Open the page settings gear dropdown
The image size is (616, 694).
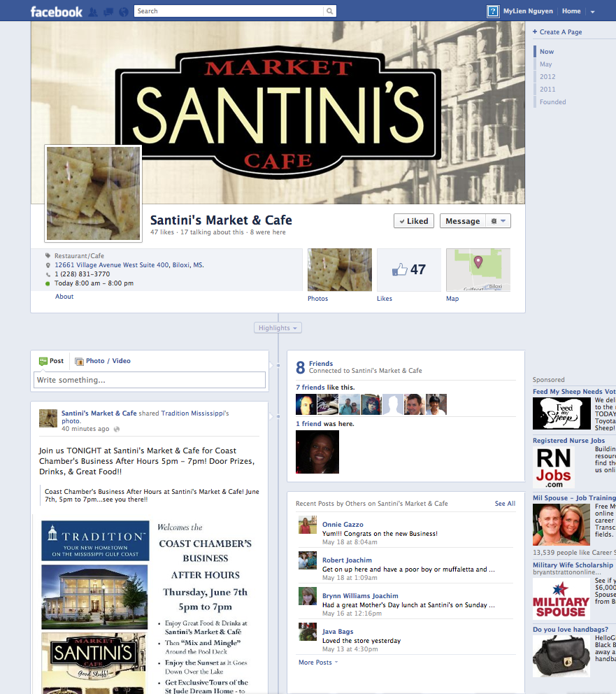tap(498, 221)
